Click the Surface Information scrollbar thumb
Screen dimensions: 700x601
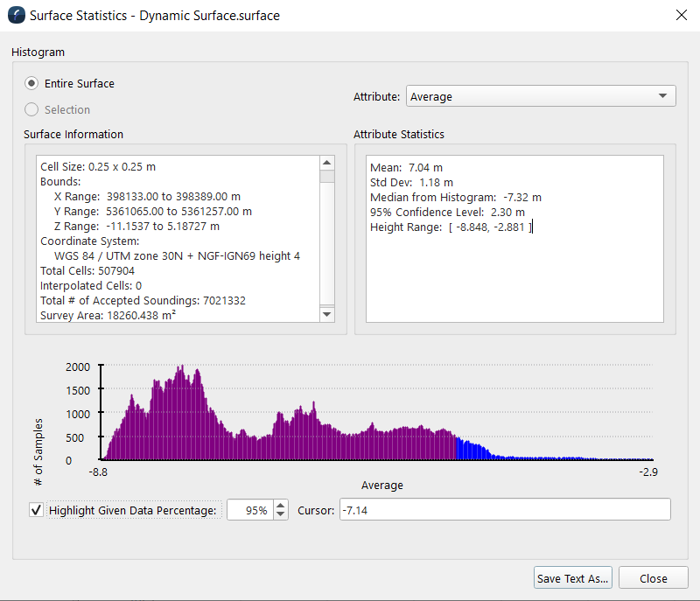click(x=327, y=177)
